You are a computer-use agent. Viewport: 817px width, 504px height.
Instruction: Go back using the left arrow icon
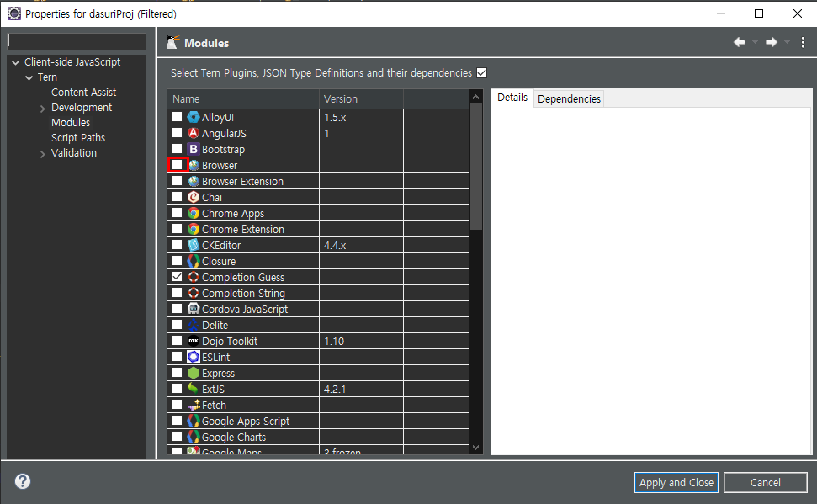tap(740, 42)
